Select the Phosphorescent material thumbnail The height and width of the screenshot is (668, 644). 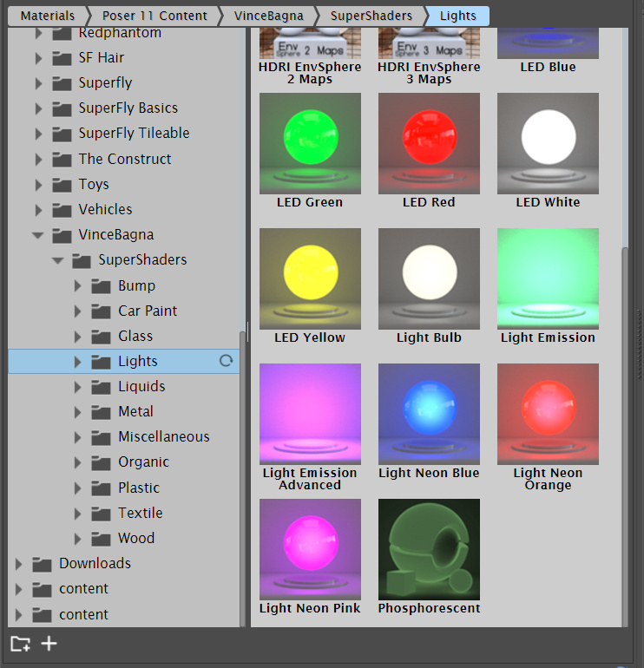pyautogui.click(x=429, y=549)
